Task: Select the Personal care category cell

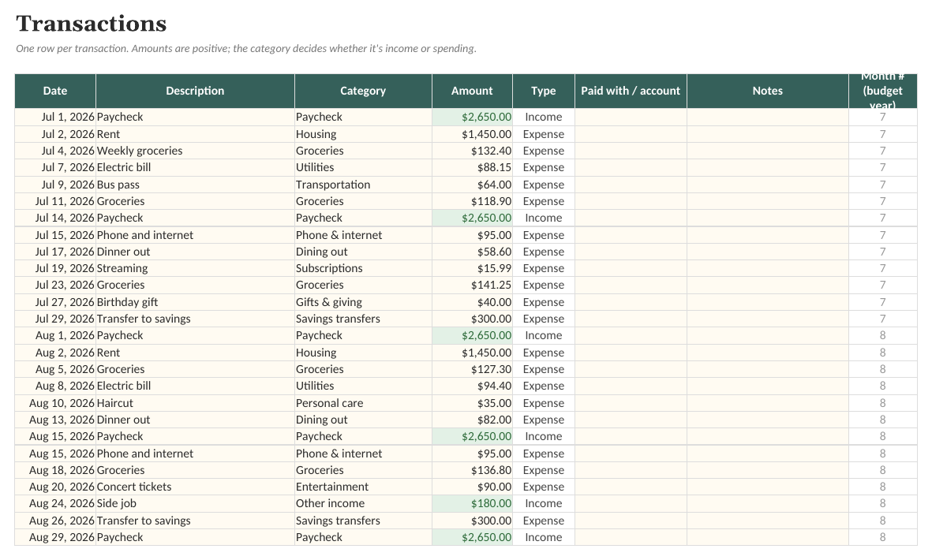Action: point(363,403)
